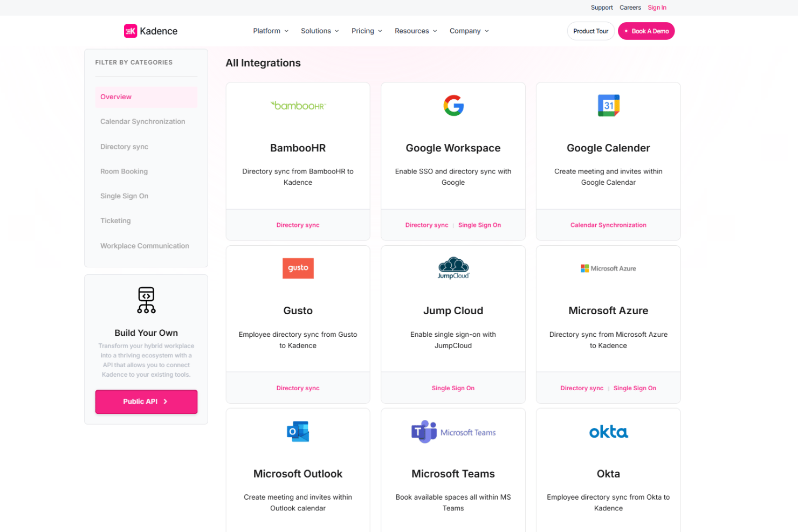Click the Build Your Own API icon

coord(146,300)
